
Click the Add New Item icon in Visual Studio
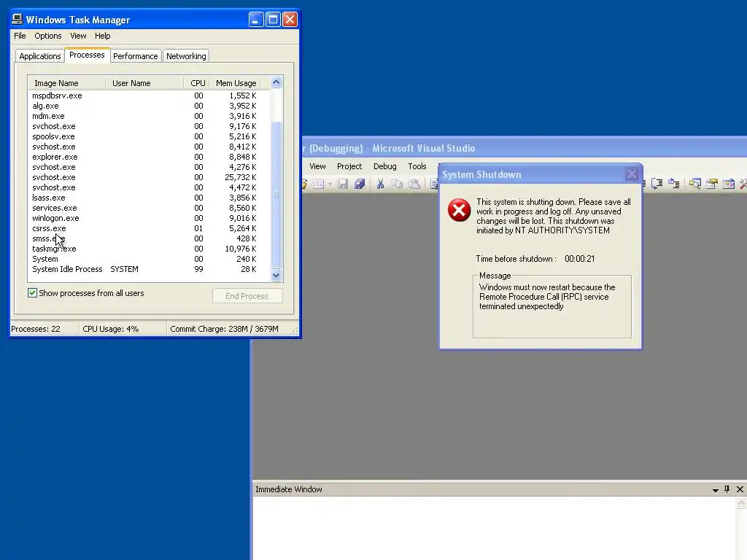(x=318, y=184)
